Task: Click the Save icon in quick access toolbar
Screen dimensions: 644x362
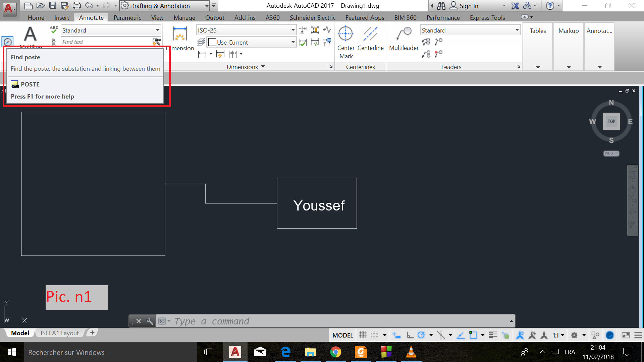Action: click(x=53, y=5)
